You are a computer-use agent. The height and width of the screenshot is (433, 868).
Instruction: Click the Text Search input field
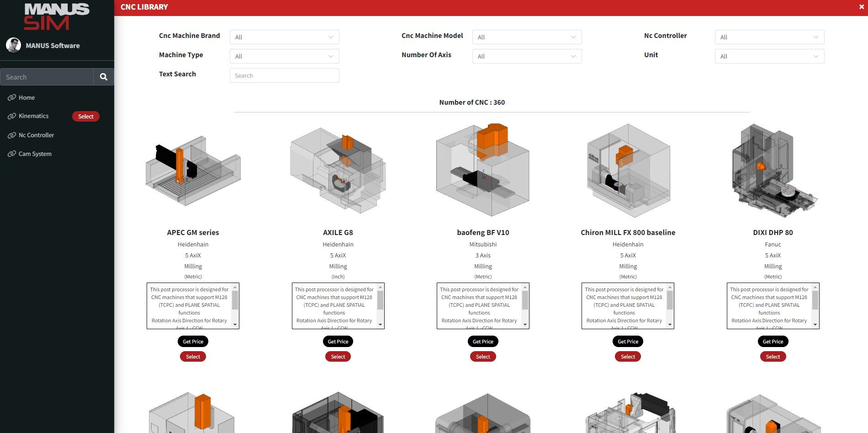[x=284, y=75]
